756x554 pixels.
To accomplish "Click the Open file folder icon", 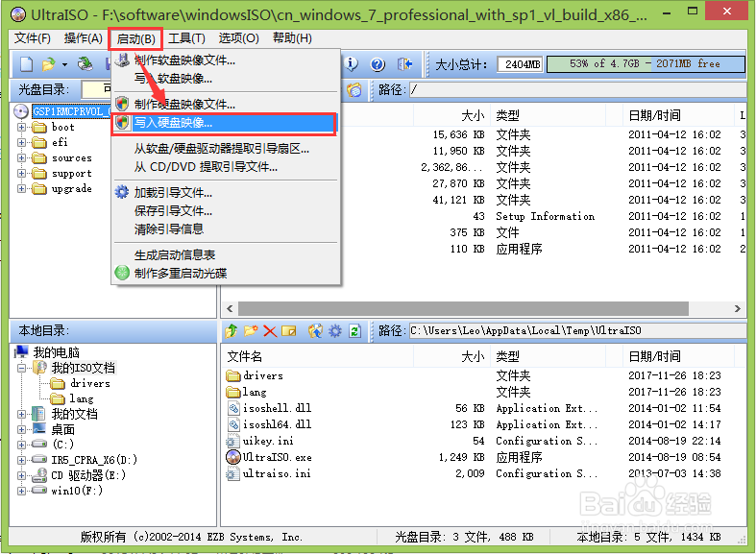I will click(x=49, y=64).
